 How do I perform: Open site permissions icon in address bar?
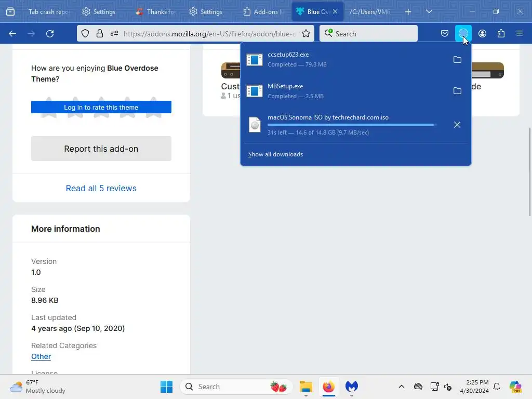coord(114,34)
